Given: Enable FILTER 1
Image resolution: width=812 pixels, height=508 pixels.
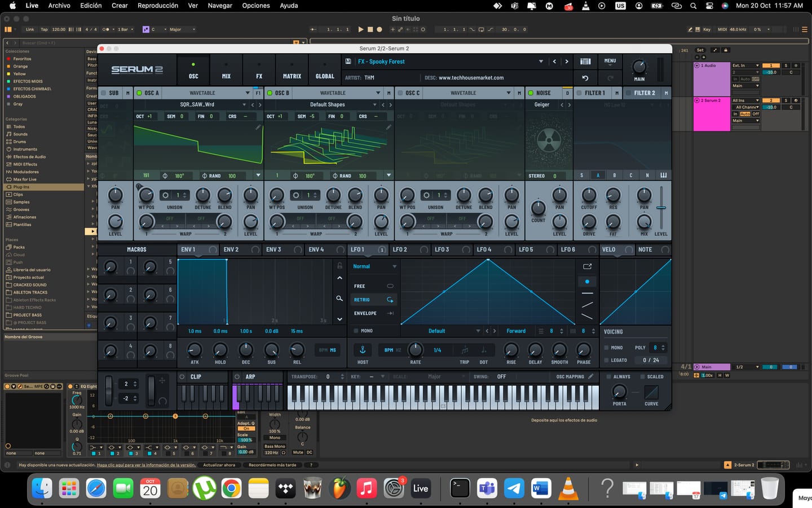Looking at the screenshot, I should click(x=579, y=93).
